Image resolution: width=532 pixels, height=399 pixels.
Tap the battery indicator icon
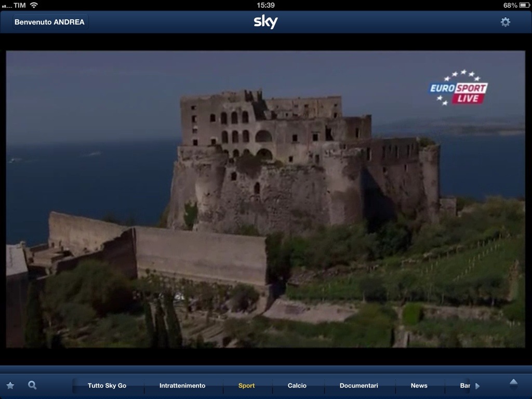coord(524,5)
